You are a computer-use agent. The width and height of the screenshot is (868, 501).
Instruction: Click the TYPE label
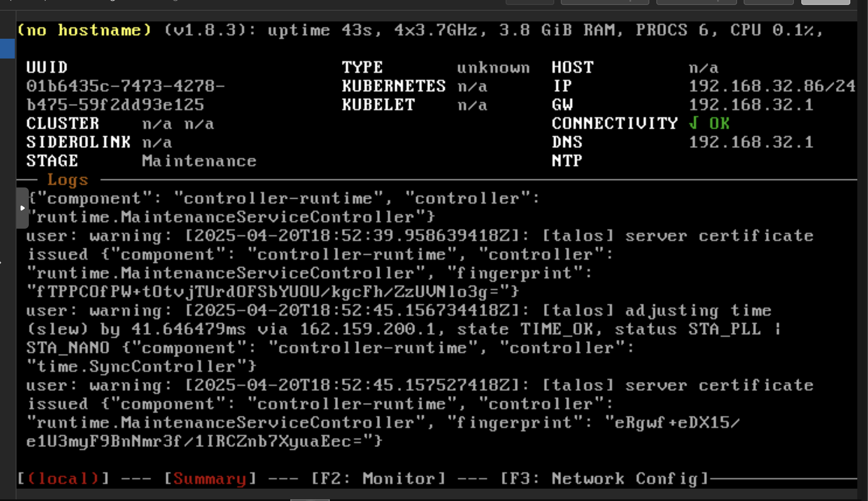click(x=362, y=67)
